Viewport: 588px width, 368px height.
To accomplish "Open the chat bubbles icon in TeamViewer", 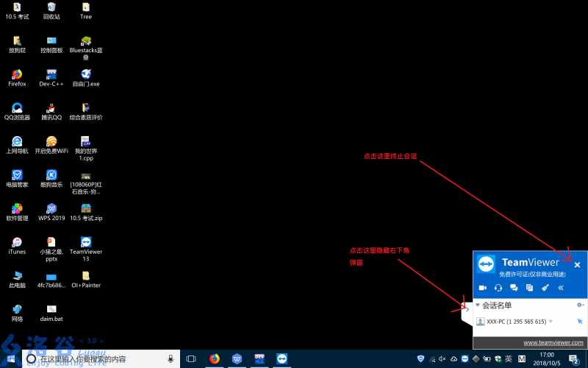I will pyautogui.click(x=514, y=288).
